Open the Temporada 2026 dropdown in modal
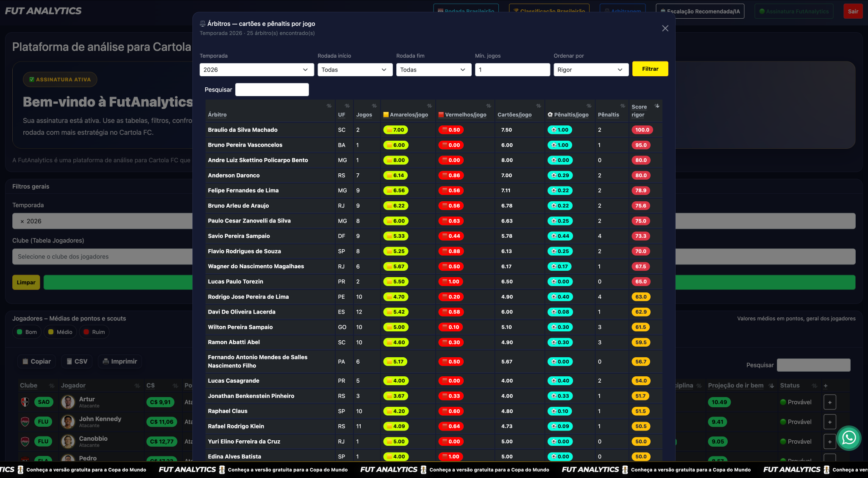Screen dimensions: 868x478 (x=256, y=69)
